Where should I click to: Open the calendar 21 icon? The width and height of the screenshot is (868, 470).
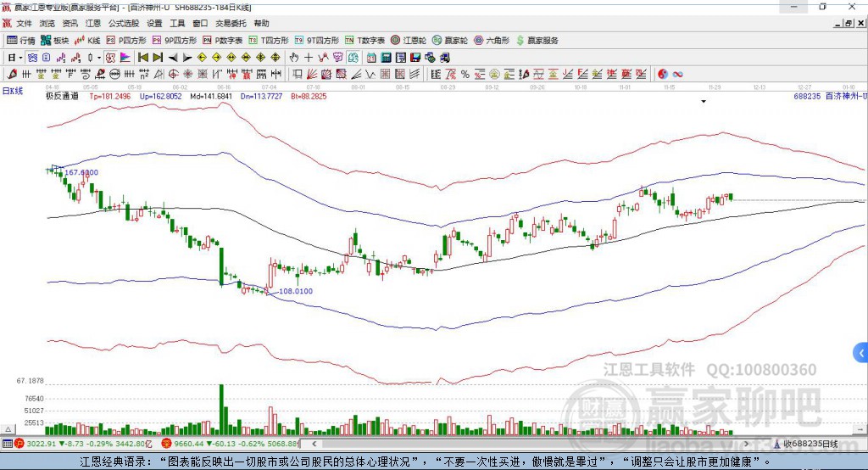[371, 58]
